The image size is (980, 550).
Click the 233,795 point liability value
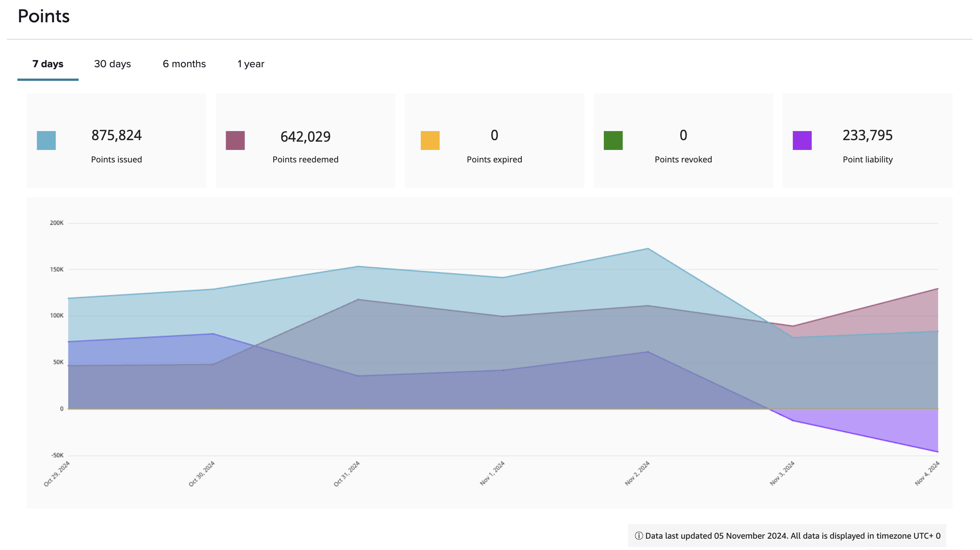(x=867, y=135)
